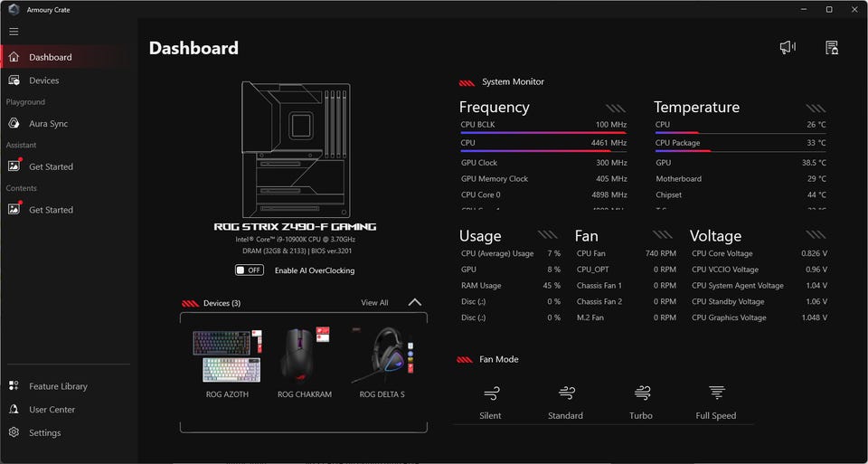This screenshot has height=464, width=868.
Task: Select the ROG AZOTH keyboard thumbnail
Action: [227, 356]
